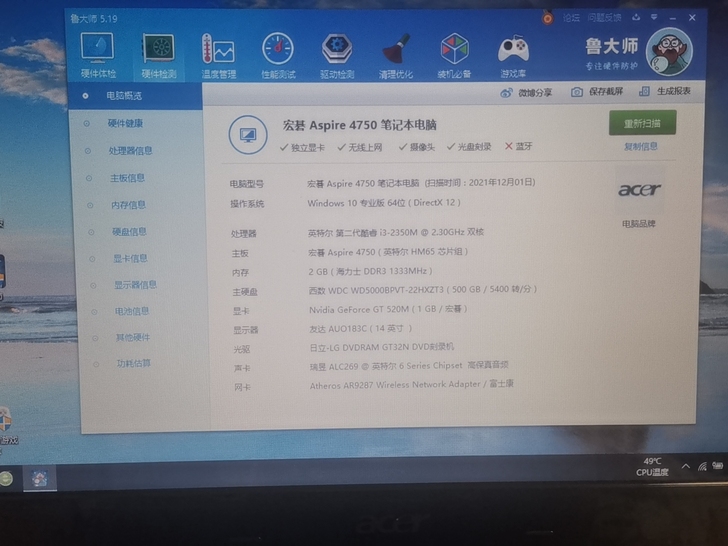This screenshot has height=546, width=728.
Task: Open the title bar dropdown menu icon
Action: (654, 17)
